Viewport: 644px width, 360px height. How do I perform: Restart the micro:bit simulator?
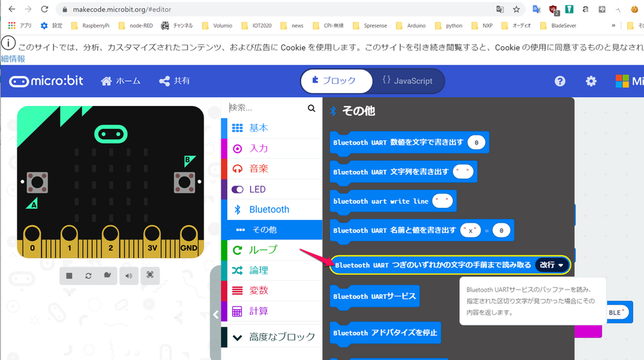point(89,275)
